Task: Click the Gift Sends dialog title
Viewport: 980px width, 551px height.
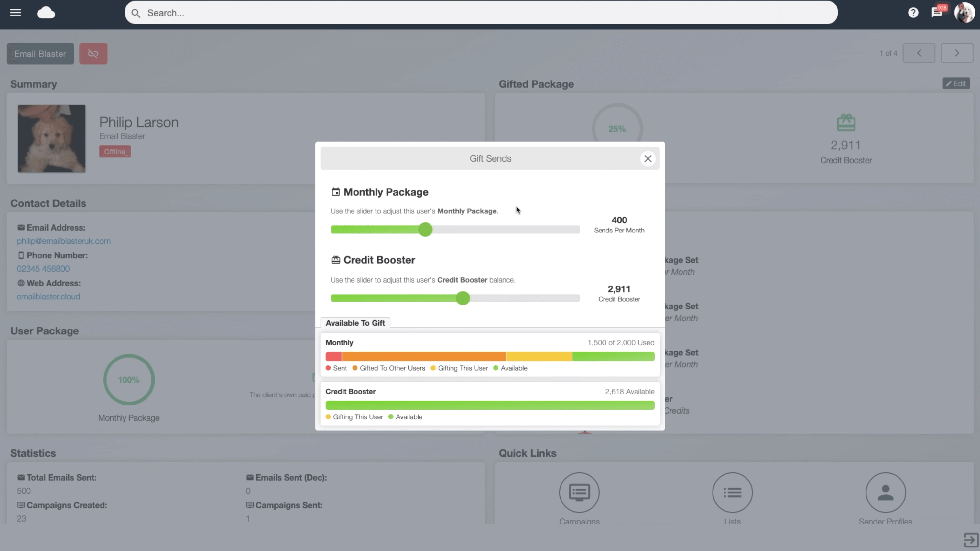Action: coord(490,158)
